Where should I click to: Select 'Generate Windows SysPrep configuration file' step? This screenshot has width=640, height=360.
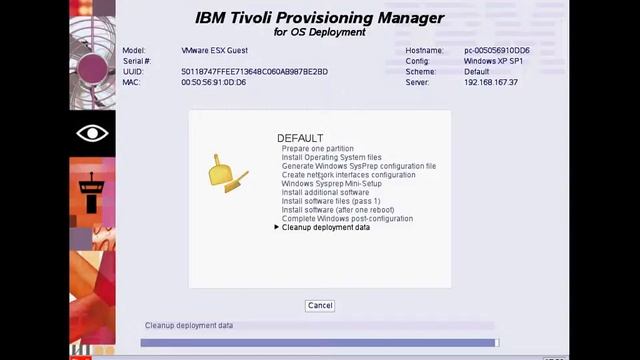(x=359, y=166)
